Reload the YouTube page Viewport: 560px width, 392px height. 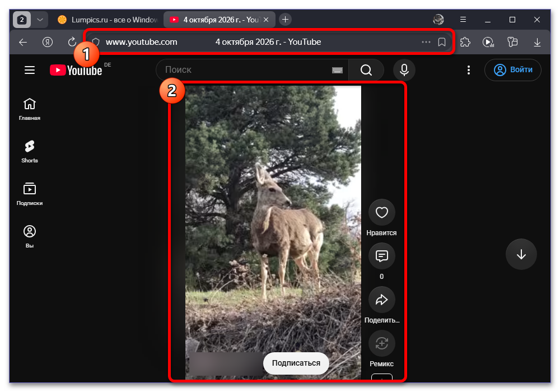(72, 42)
